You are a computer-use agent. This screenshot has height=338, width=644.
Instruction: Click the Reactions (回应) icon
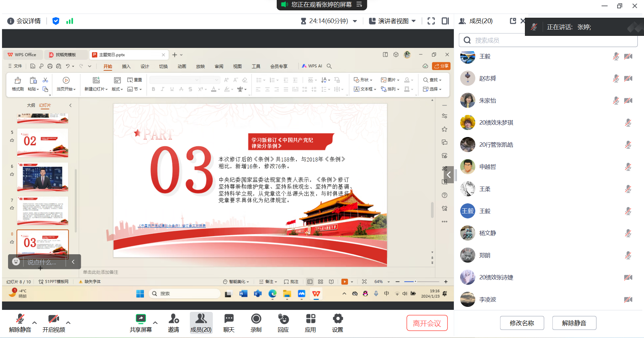pos(283,319)
